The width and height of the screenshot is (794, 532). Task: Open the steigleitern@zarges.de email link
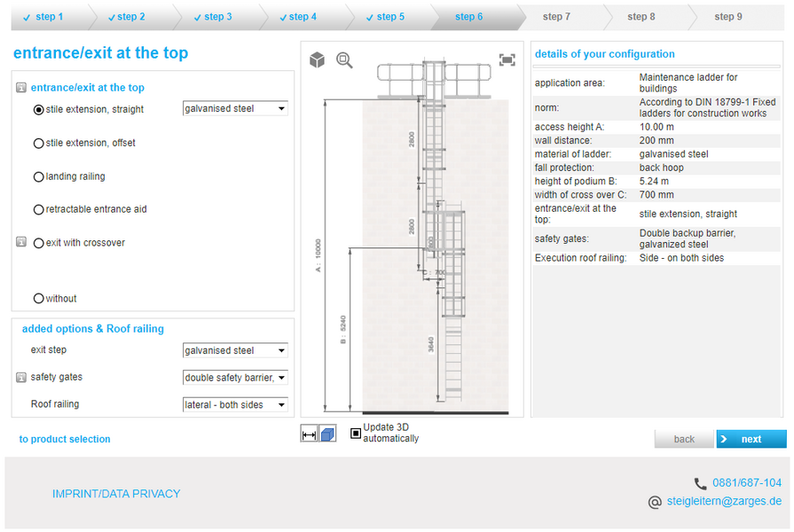724,501
